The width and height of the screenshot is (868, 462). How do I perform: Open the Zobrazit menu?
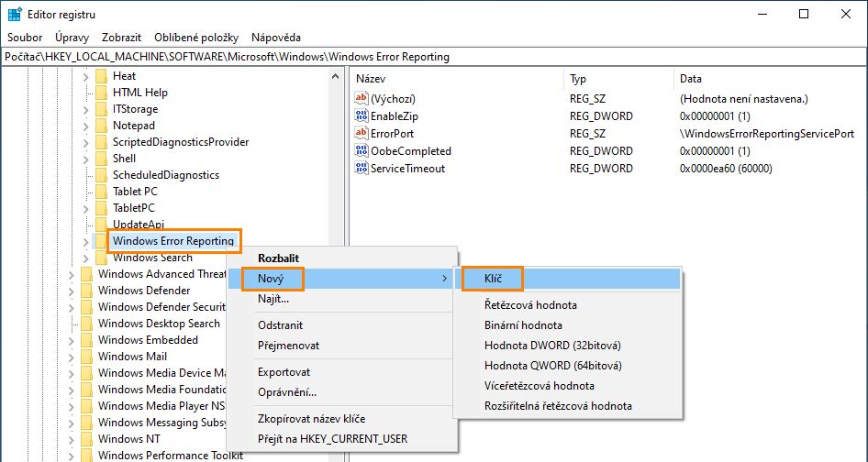(x=121, y=38)
